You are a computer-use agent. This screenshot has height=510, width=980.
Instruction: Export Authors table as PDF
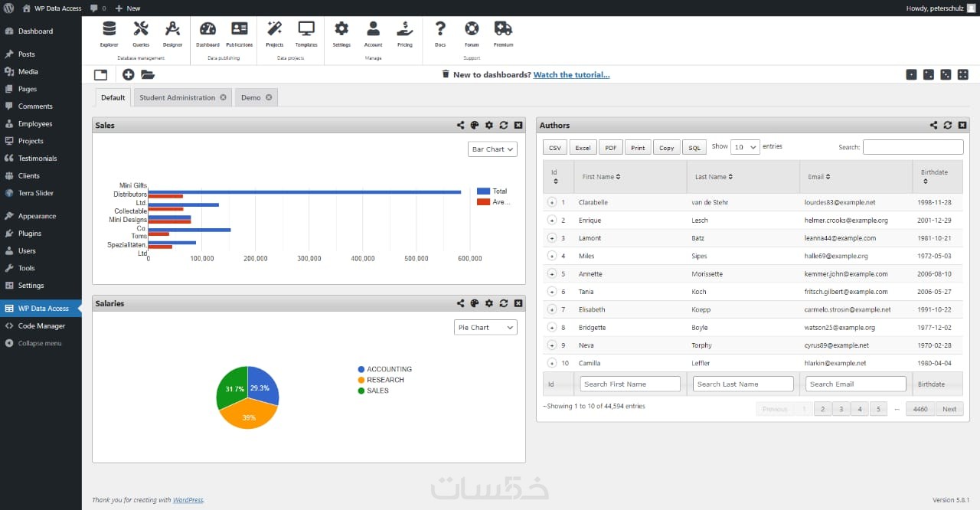(610, 148)
